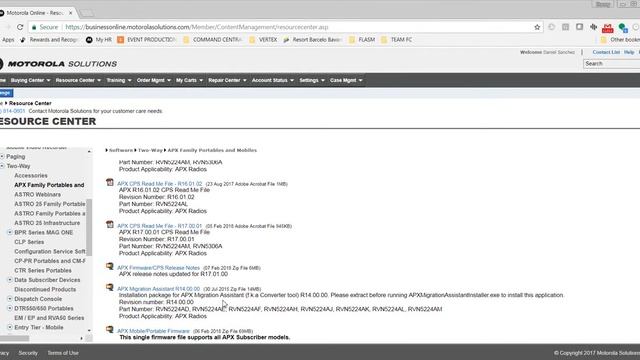Open the PDF icon beside R17.00.01 Read Me
Viewport: 640px width, 360px height.
(x=110, y=224)
